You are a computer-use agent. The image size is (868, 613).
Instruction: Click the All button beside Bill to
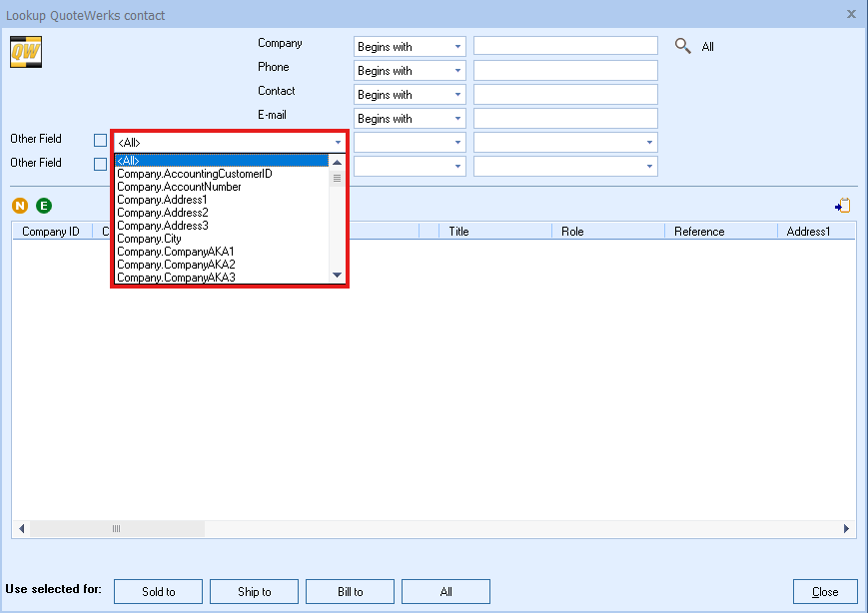tap(445, 591)
